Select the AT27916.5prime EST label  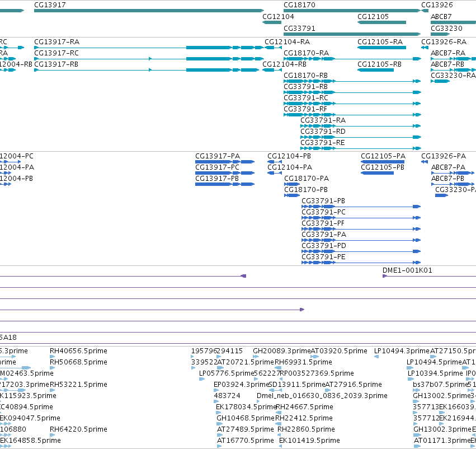pos(354,385)
